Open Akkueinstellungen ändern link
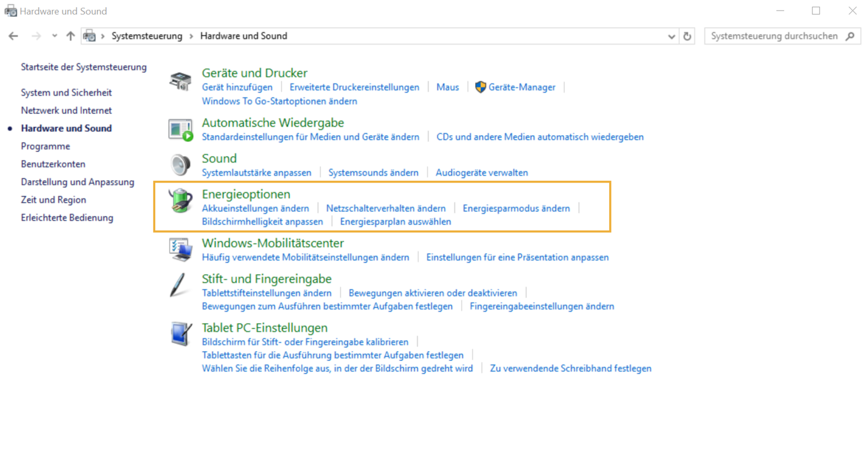This screenshot has width=868, height=464. (x=255, y=208)
